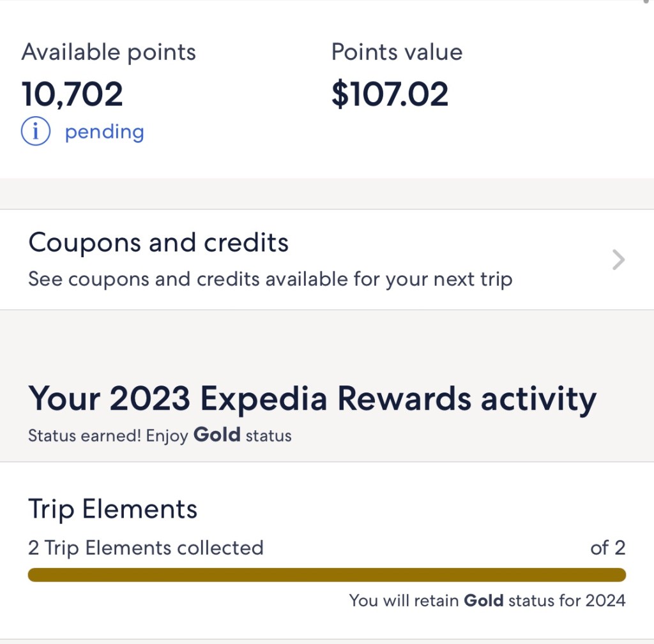This screenshot has width=654, height=644.
Task: Expand Coupons and credits chevron arrow
Action: coord(618,260)
